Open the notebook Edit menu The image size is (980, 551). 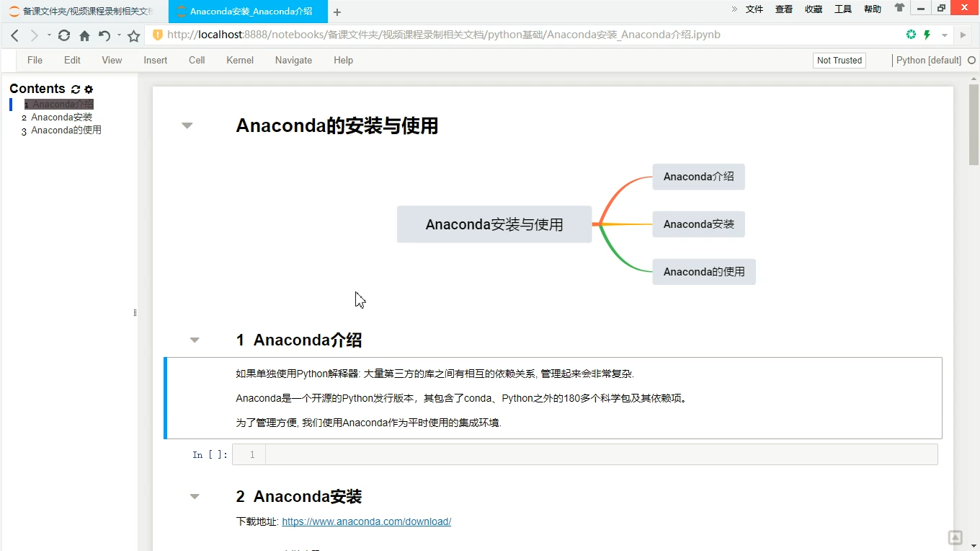point(72,60)
